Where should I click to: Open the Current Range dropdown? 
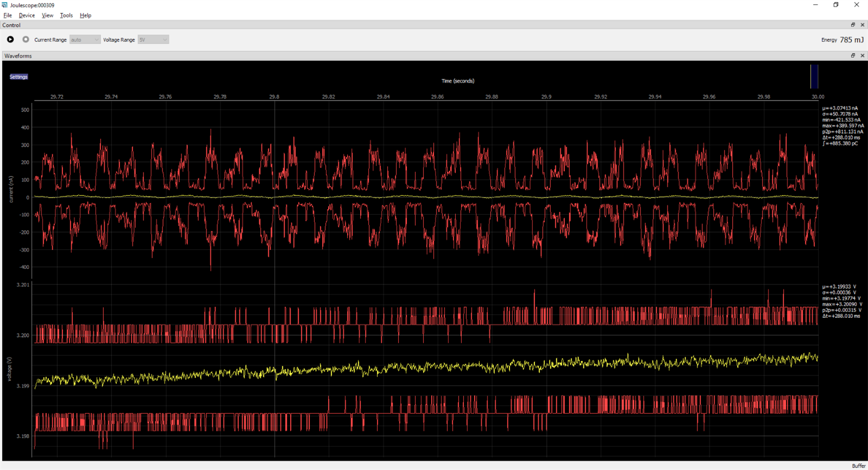pyautogui.click(x=85, y=40)
